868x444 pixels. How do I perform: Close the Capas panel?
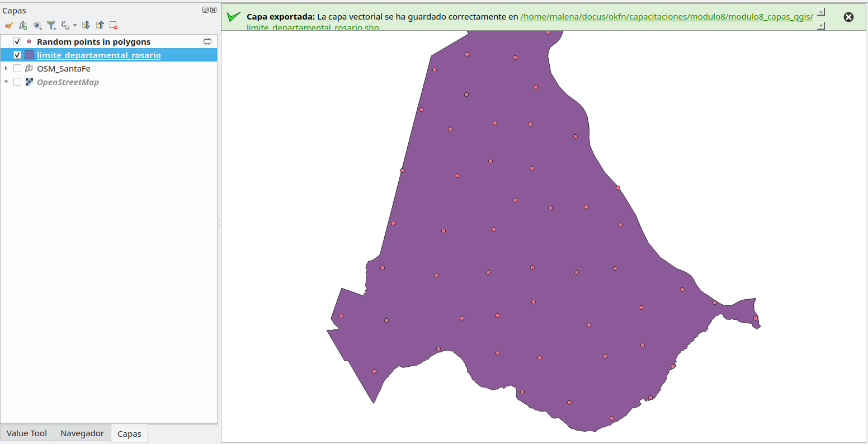pos(213,10)
